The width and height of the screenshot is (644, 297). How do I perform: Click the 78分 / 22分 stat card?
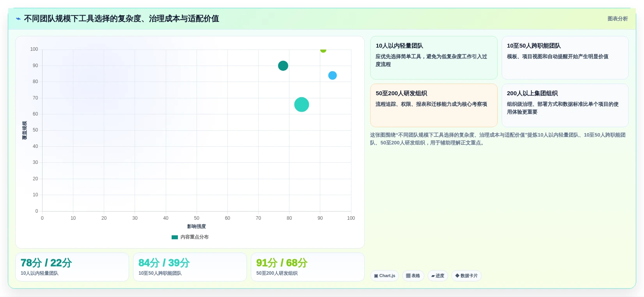tap(72, 267)
